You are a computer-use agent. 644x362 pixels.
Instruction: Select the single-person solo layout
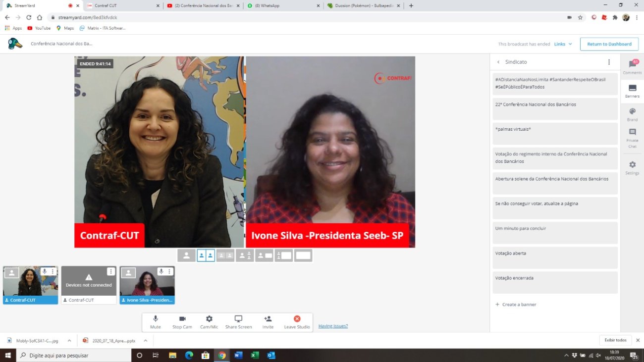click(186, 256)
